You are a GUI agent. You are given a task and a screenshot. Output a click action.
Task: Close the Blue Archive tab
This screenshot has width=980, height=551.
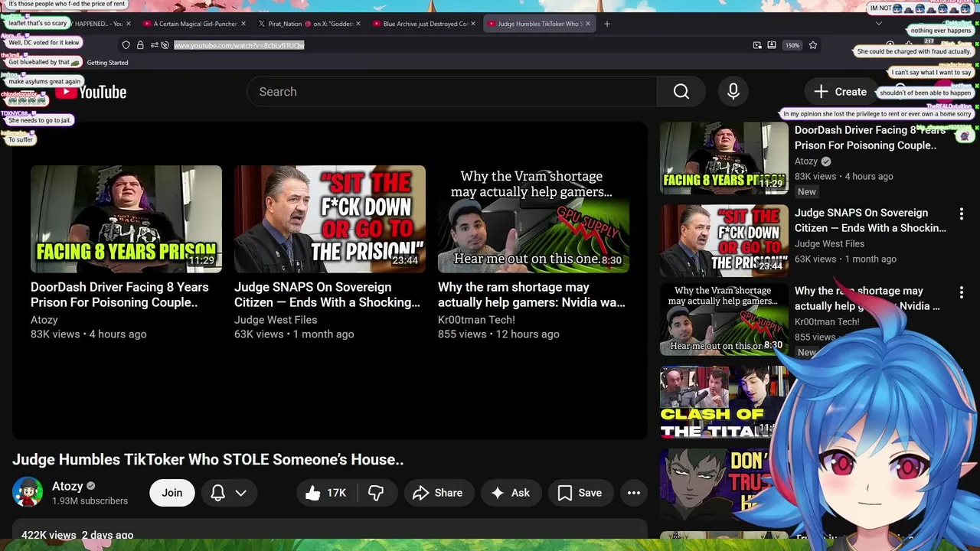473,24
